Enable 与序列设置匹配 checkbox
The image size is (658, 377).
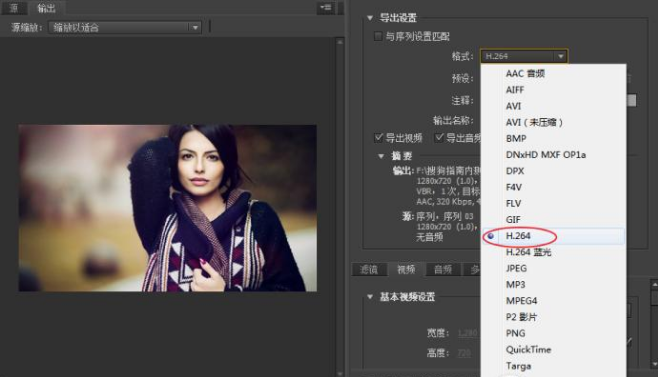378,37
